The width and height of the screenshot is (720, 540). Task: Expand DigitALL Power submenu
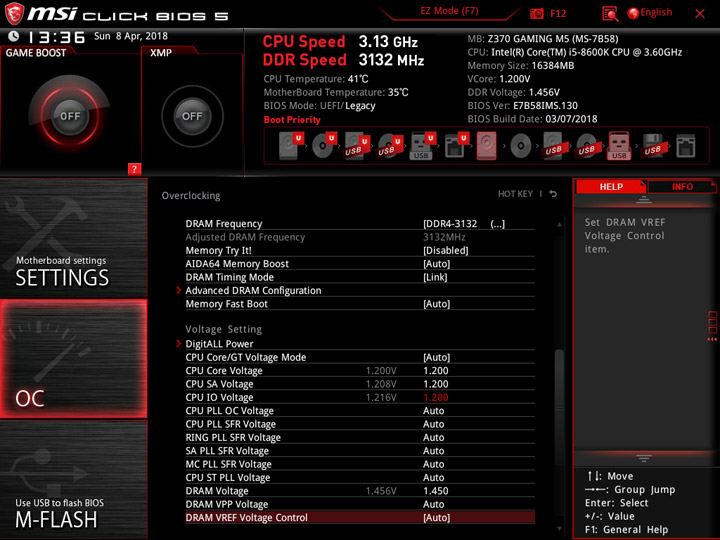219,343
